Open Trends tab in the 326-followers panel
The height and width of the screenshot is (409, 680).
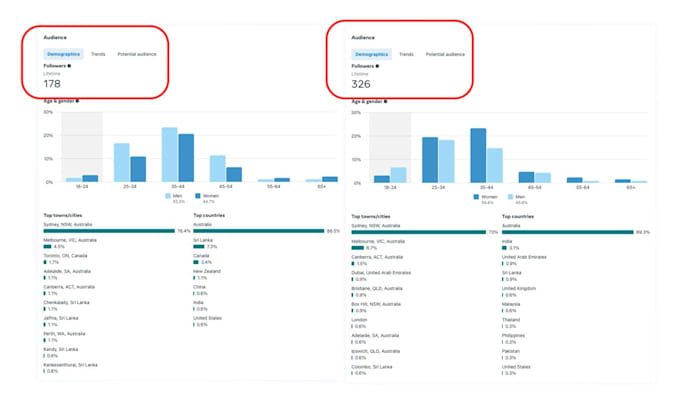pos(406,54)
